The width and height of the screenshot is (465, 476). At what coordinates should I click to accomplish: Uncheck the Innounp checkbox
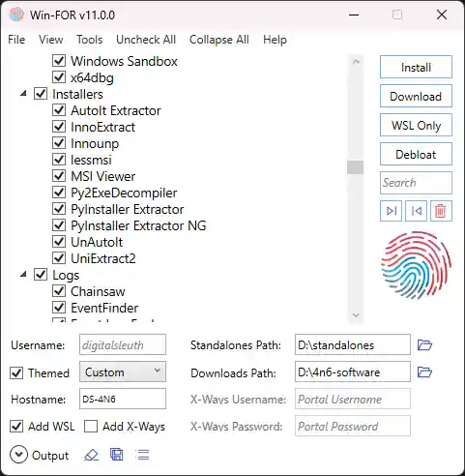(x=59, y=143)
